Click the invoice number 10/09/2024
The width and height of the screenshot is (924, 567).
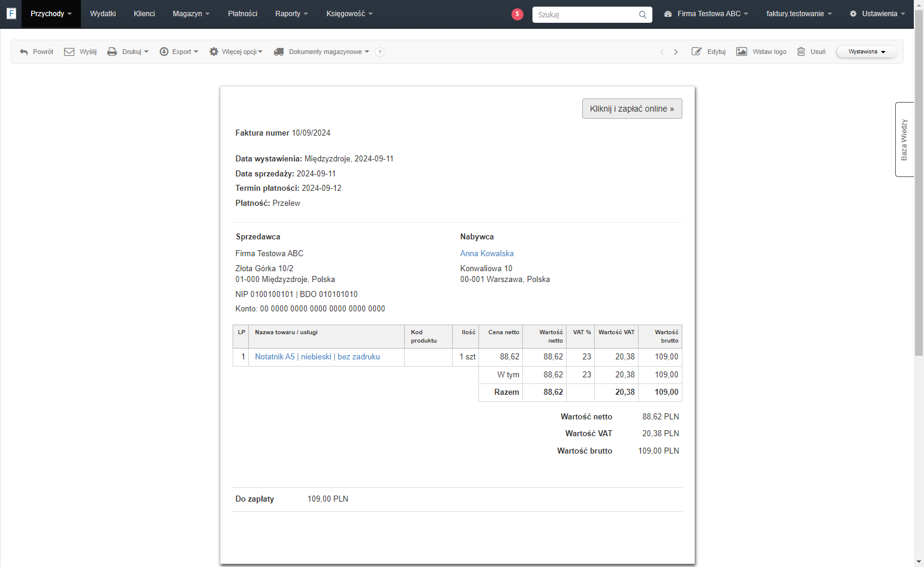(x=311, y=133)
